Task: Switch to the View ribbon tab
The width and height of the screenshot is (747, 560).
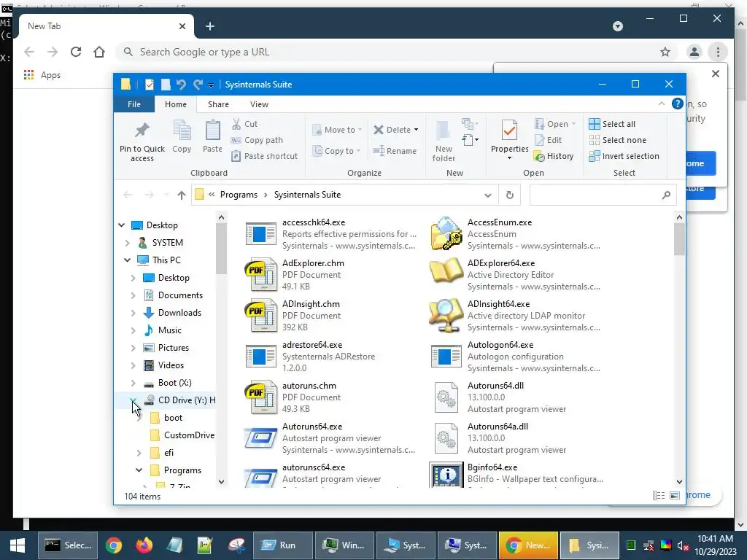Action: point(259,104)
